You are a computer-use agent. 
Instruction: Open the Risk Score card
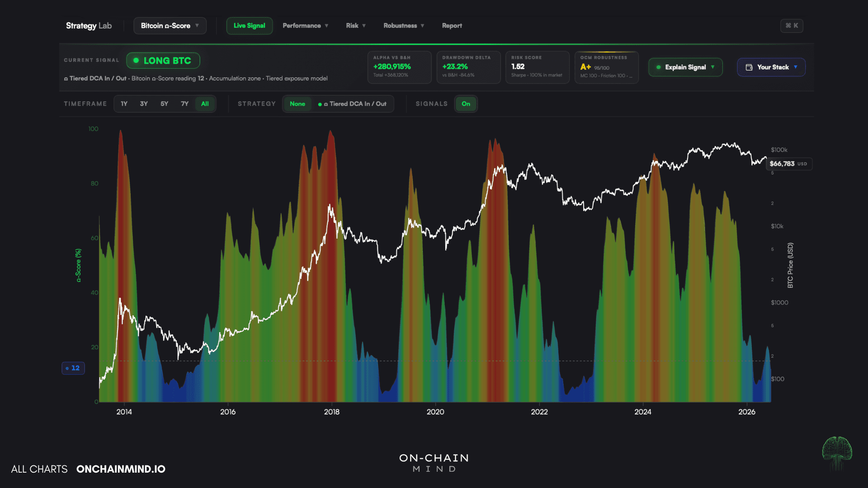click(537, 67)
